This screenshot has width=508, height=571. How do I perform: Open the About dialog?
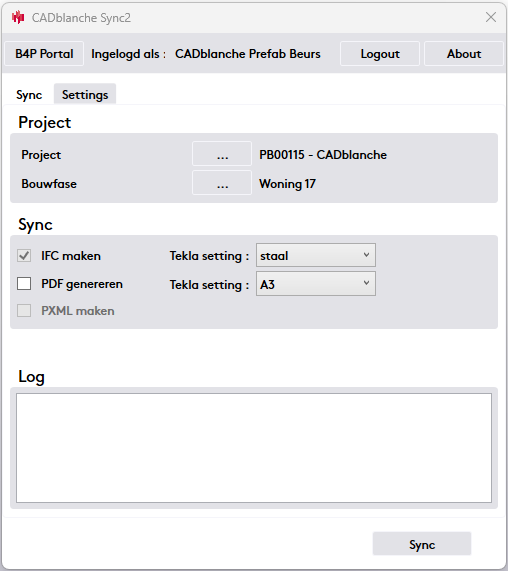pos(464,54)
